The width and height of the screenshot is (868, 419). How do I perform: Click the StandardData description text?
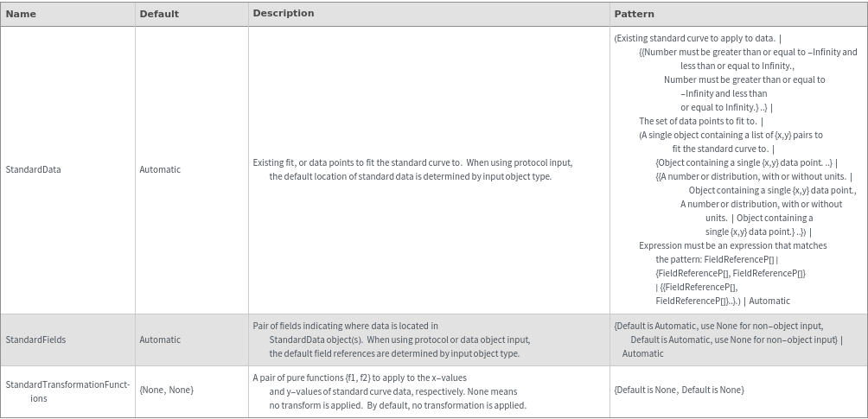click(x=412, y=169)
